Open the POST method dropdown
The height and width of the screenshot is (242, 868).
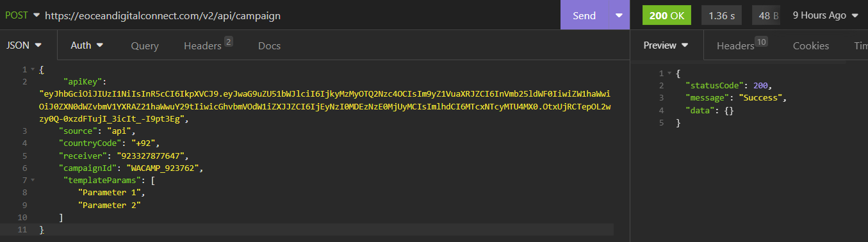22,15
